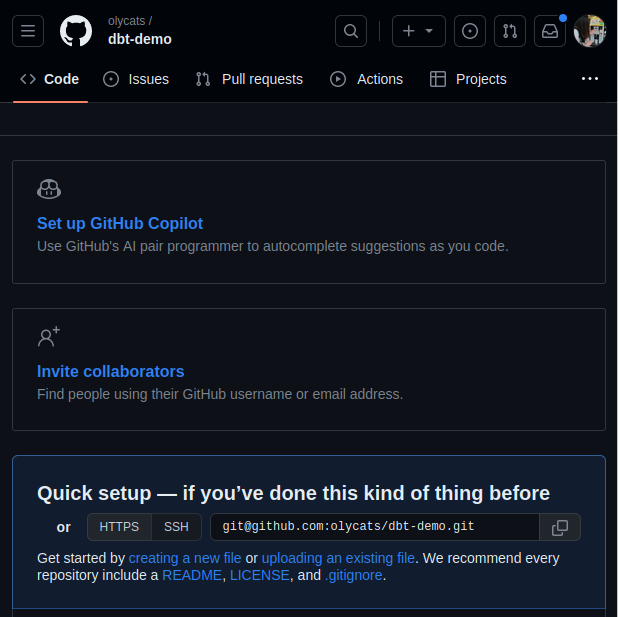This screenshot has height=617, width=619.
Task: Click the Find people using GitHub username text
Action: (x=220, y=394)
